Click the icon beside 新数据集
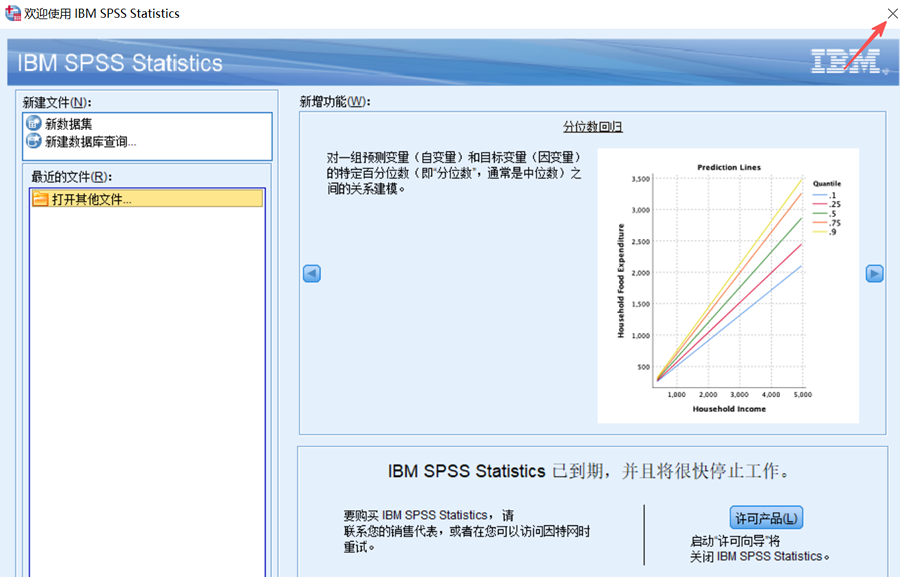Viewport: 900px width, 577px height. click(x=34, y=123)
